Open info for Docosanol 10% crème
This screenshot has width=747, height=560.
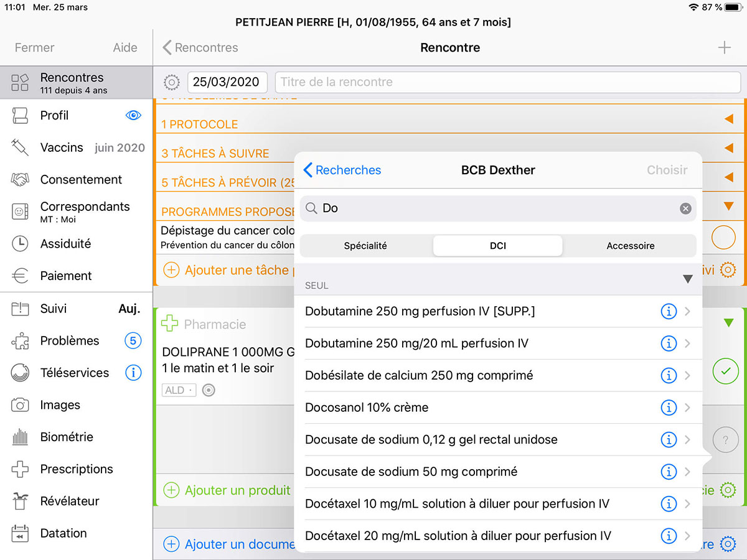[668, 408]
